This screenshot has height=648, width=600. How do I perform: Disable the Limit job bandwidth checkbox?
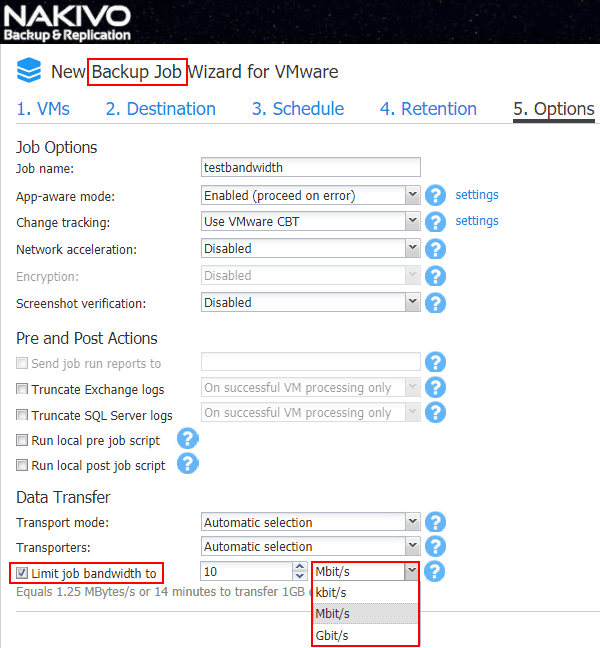point(22,573)
